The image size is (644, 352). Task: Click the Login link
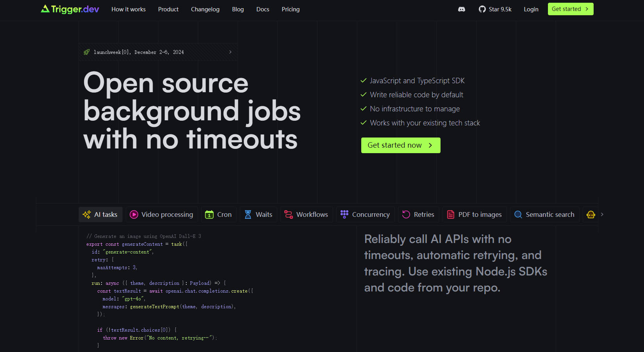pos(531,9)
